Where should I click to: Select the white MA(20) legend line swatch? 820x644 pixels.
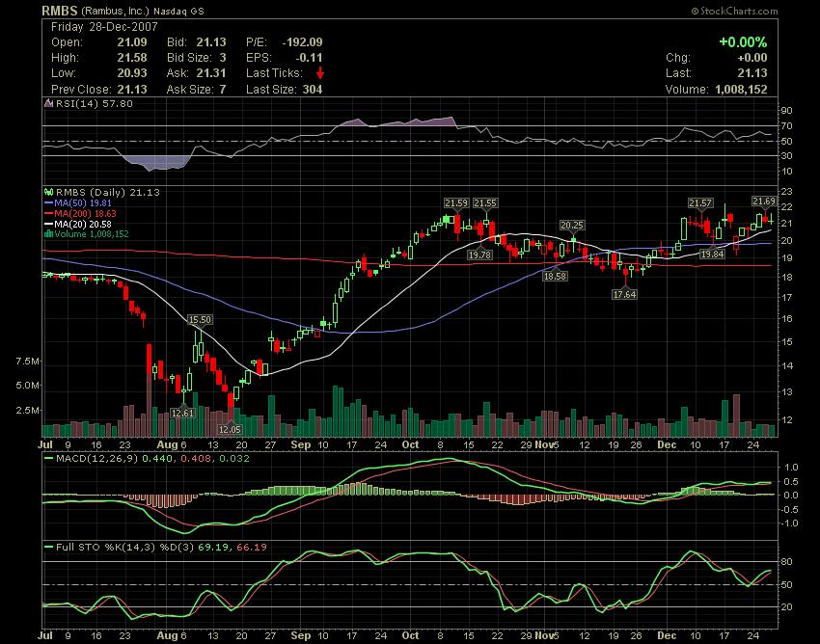click(49, 224)
